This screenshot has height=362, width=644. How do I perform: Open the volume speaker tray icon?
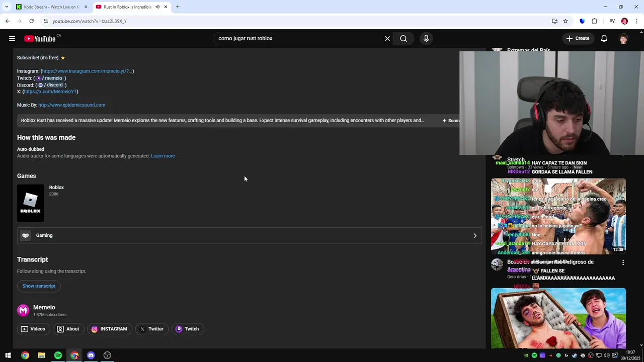[x=606, y=355]
